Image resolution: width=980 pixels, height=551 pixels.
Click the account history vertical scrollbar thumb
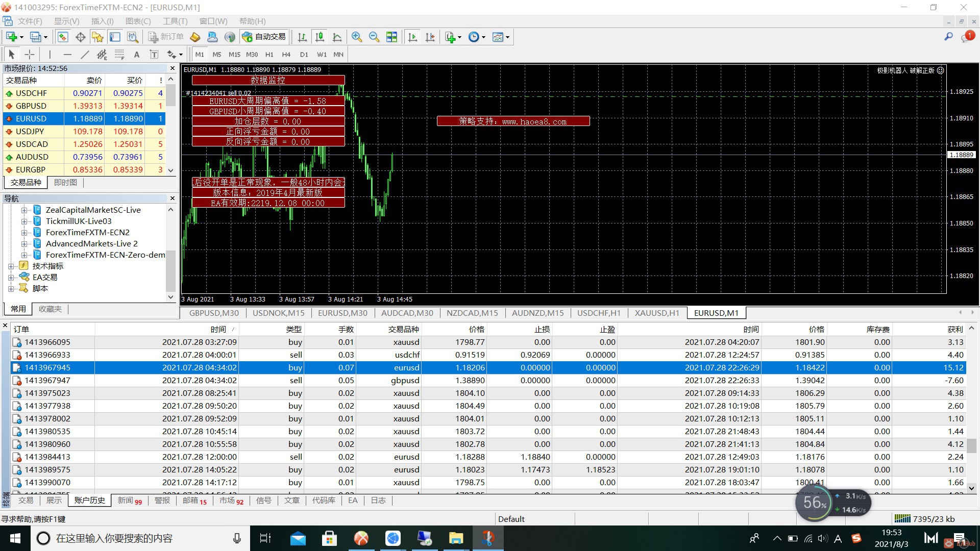971,446
